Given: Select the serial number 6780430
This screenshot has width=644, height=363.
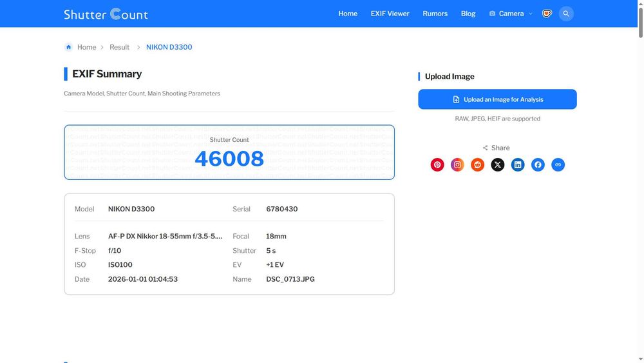Looking at the screenshot, I should (282, 209).
